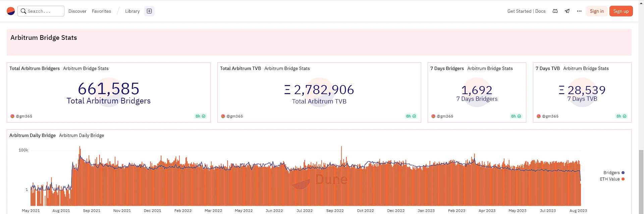Click the Sign in button
The width and height of the screenshot is (644, 214).
(597, 11)
